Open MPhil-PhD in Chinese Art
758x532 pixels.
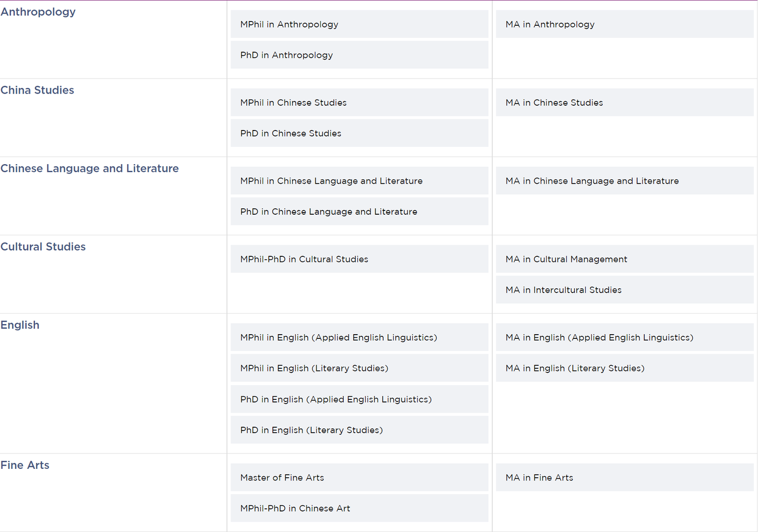tap(360, 508)
